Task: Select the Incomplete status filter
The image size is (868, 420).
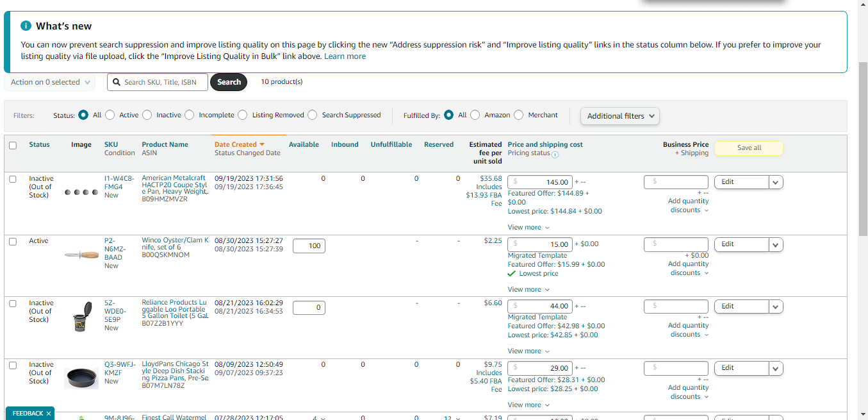Action: [190, 115]
